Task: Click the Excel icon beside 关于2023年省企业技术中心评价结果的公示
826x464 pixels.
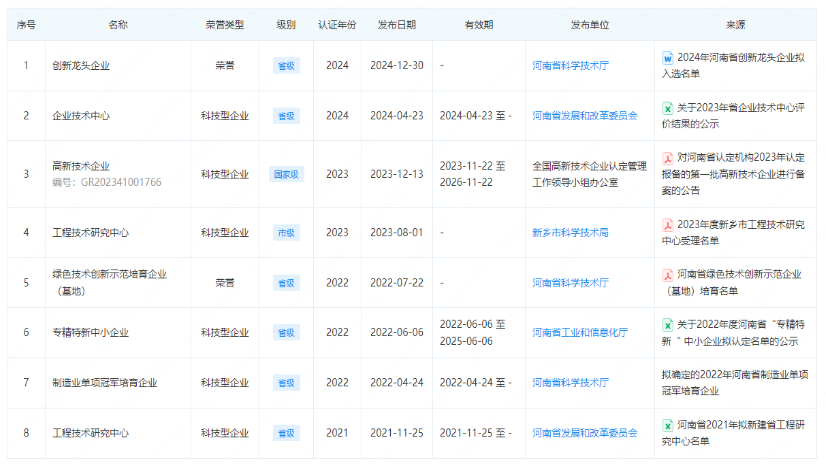Action: click(667, 108)
